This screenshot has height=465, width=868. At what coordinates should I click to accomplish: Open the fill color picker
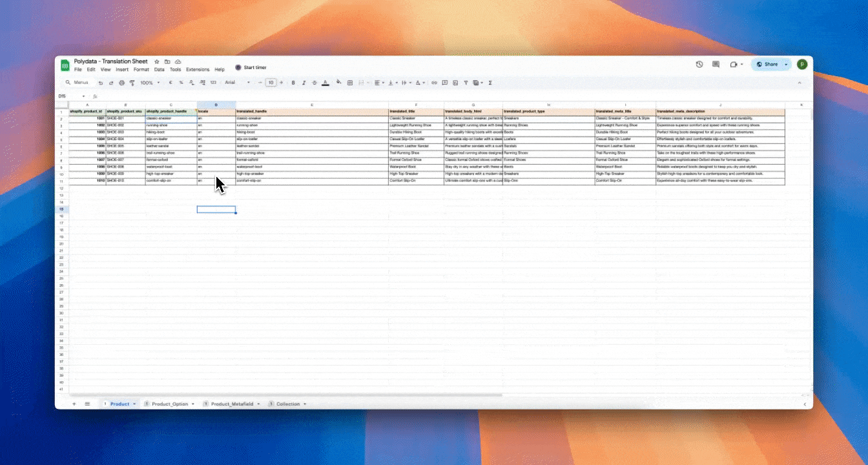coord(338,83)
